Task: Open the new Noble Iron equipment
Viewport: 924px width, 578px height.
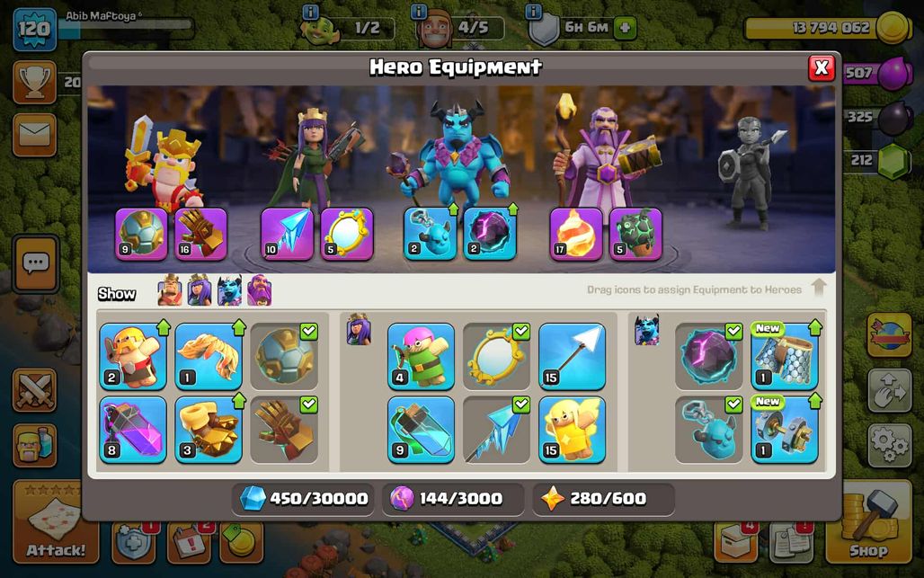Action: tap(785, 430)
